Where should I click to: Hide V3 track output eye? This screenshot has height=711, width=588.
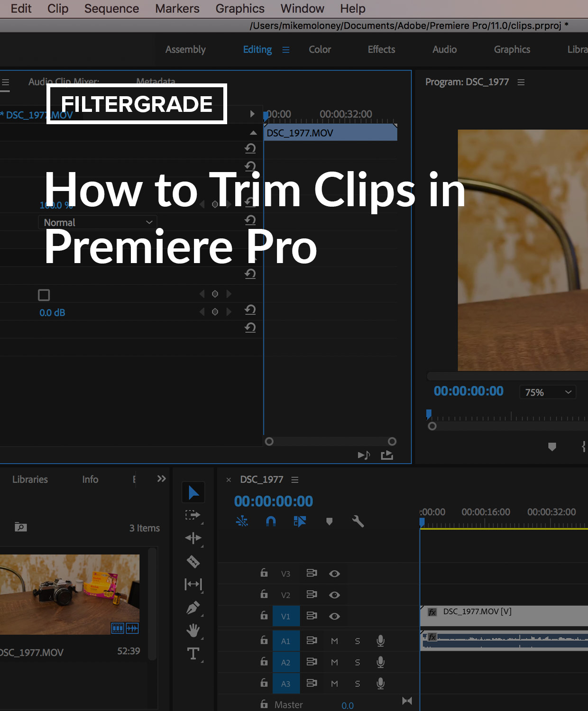(x=334, y=574)
